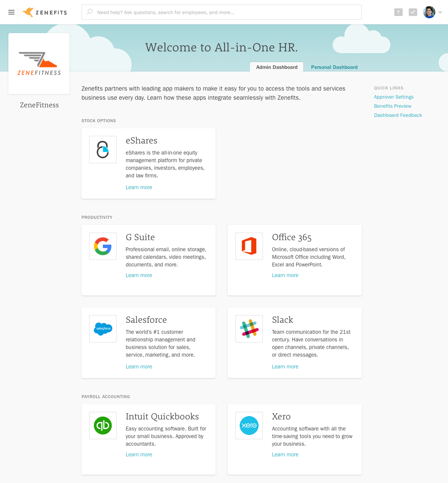Open the Slack hashtag icon
This screenshot has height=483, width=448.
point(249,329)
